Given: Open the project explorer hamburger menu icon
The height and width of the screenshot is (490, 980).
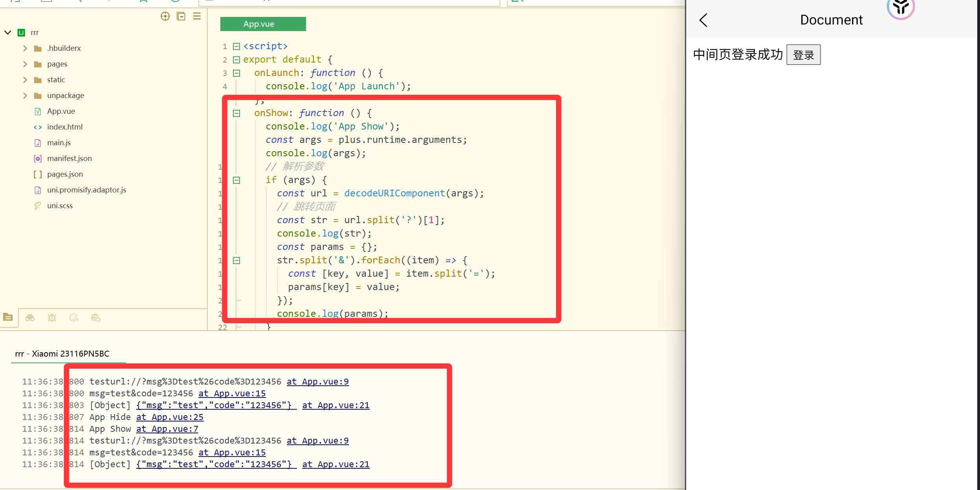Looking at the screenshot, I should coord(197,16).
